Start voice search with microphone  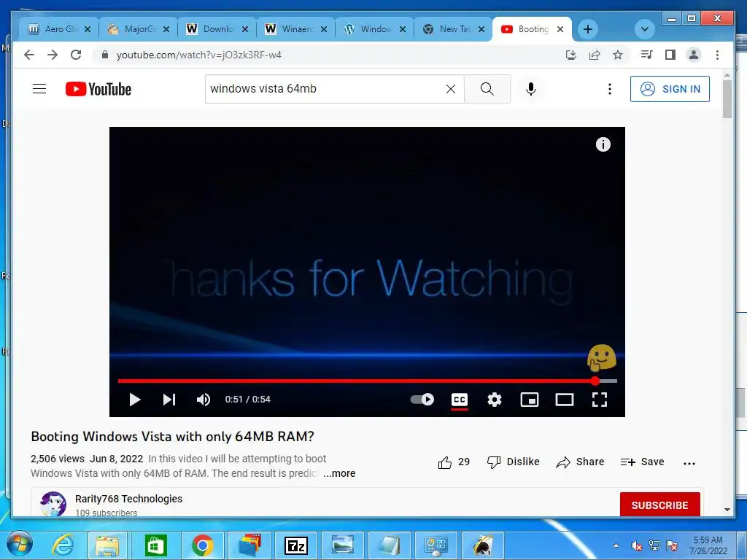tap(531, 89)
